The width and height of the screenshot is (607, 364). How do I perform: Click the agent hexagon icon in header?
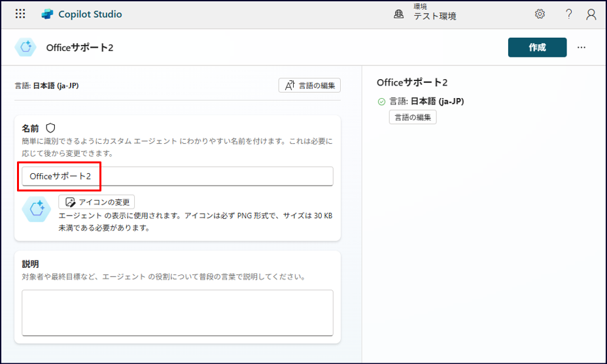26,48
